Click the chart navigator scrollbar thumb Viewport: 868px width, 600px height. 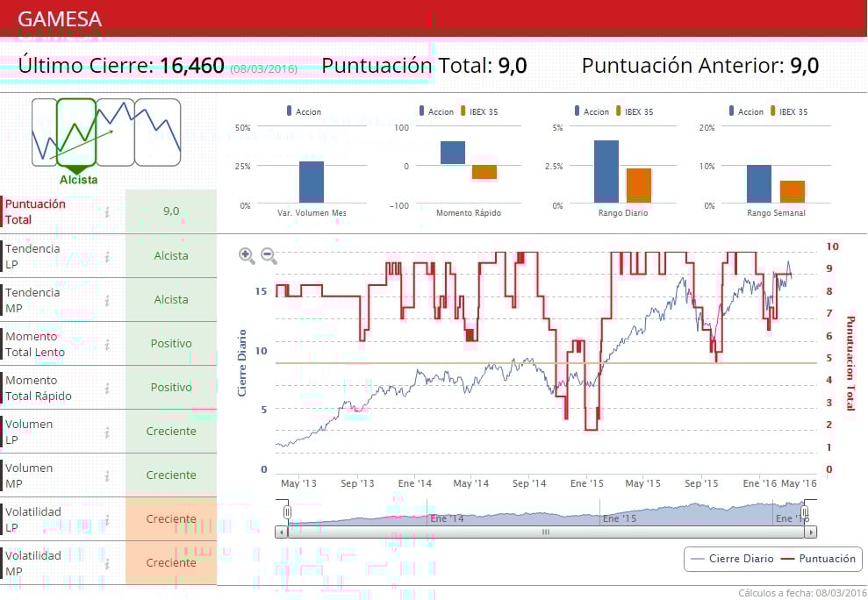[x=546, y=532]
